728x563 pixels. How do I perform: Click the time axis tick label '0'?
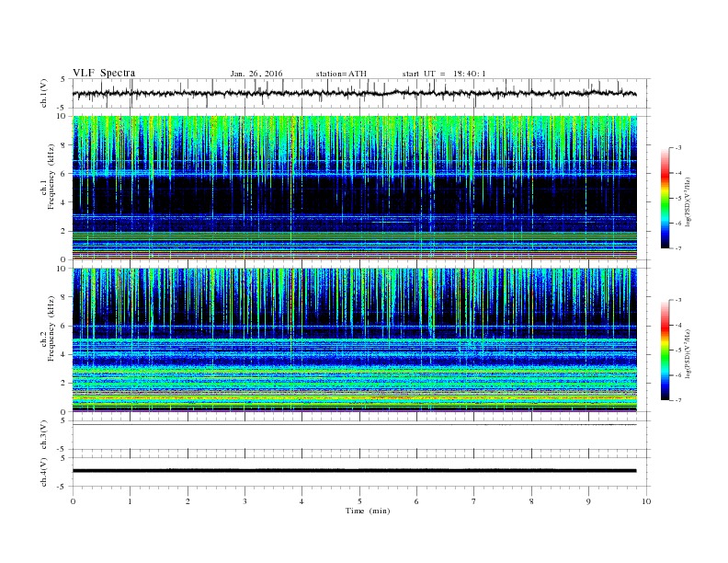point(73,501)
